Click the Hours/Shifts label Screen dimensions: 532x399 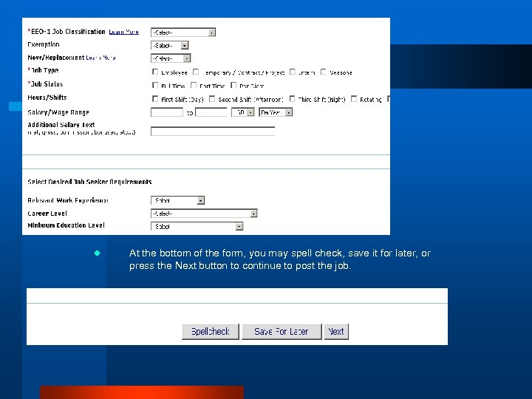47,98
